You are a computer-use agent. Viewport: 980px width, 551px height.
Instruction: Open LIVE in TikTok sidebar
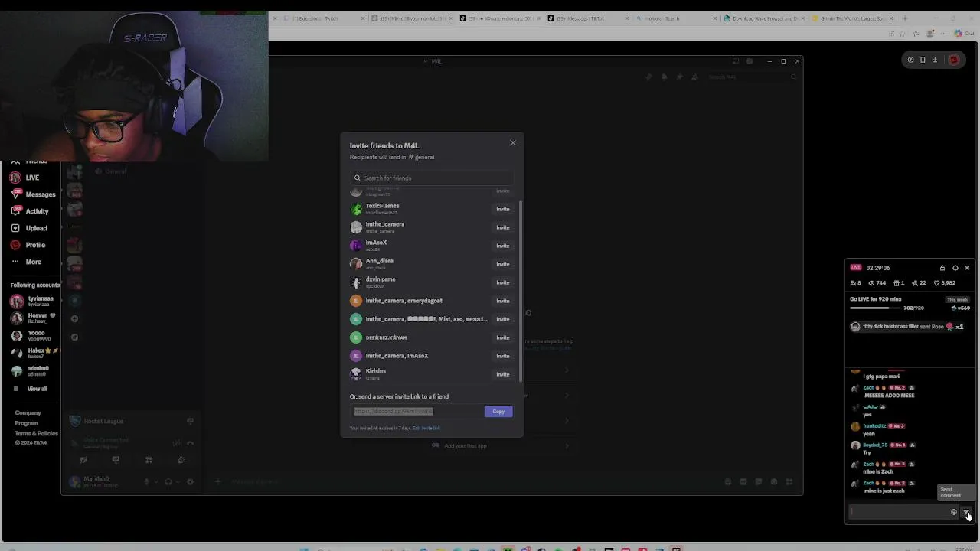coord(24,178)
